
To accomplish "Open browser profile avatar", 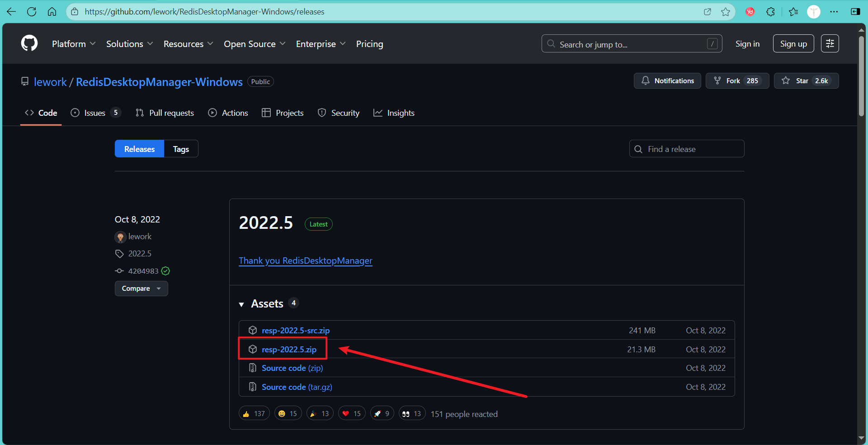I will pos(814,12).
